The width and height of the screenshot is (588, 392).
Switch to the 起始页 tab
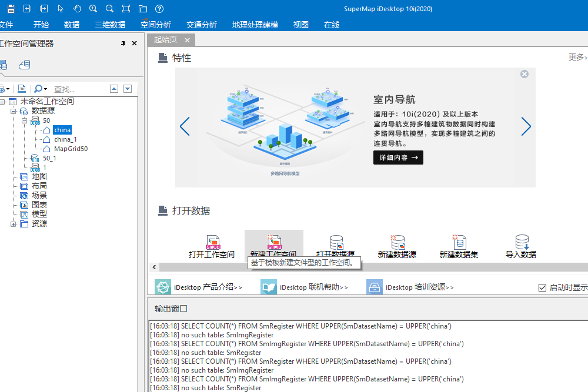[x=165, y=40]
